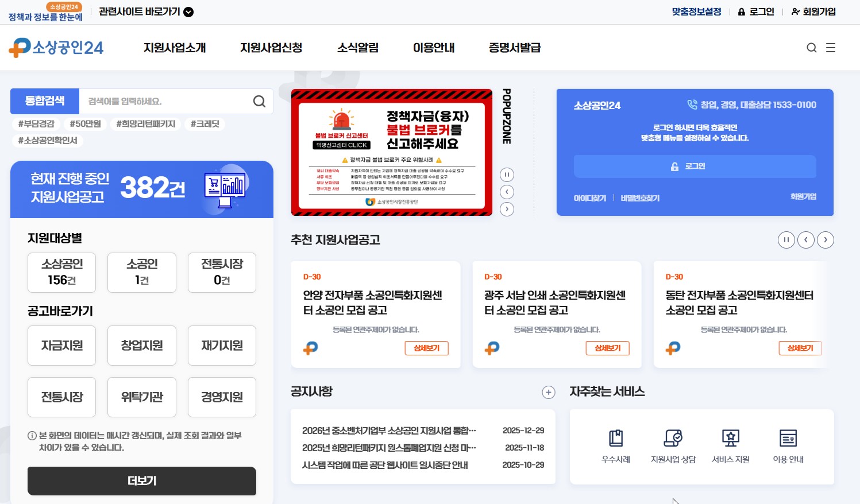Click plus icon beside 공지사항
The width and height of the screenshot is (860, 504).
coord(549,392)
